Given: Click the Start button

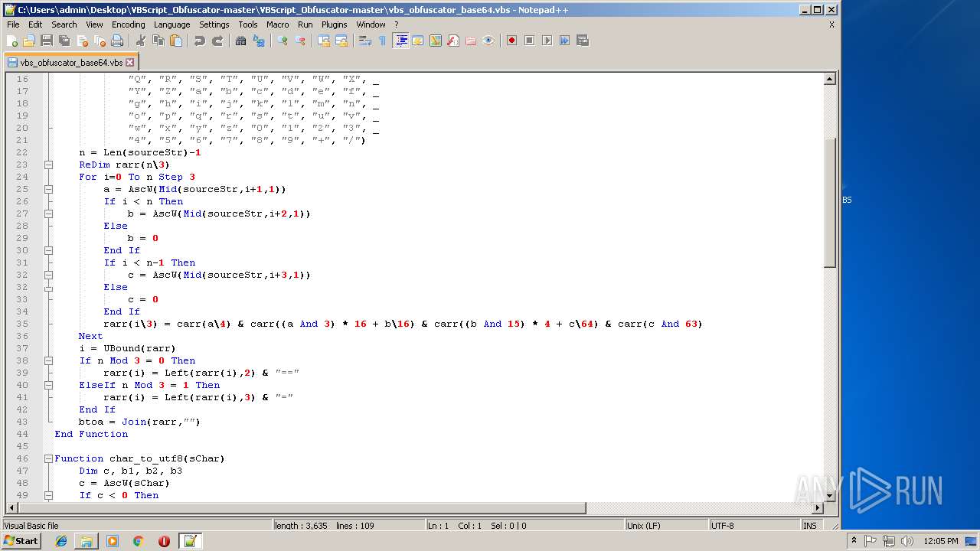Looking at the screenshot, I should 21,541.
